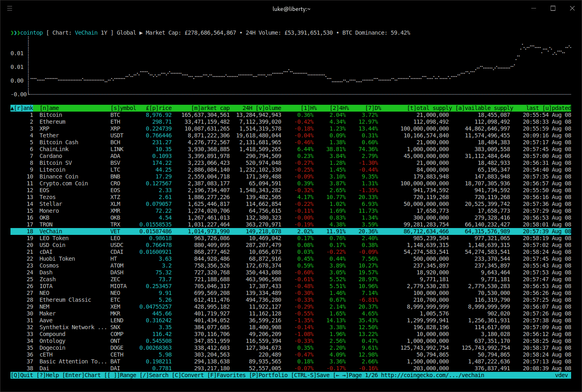
Task: Open [P]Portfolio from status bar
Action: click(x=268, y=375)
